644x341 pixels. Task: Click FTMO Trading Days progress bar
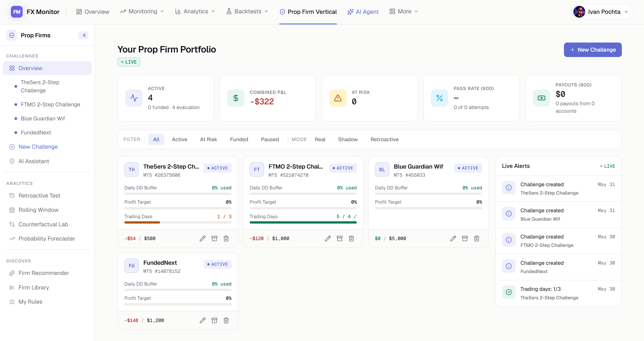[303, 222]
